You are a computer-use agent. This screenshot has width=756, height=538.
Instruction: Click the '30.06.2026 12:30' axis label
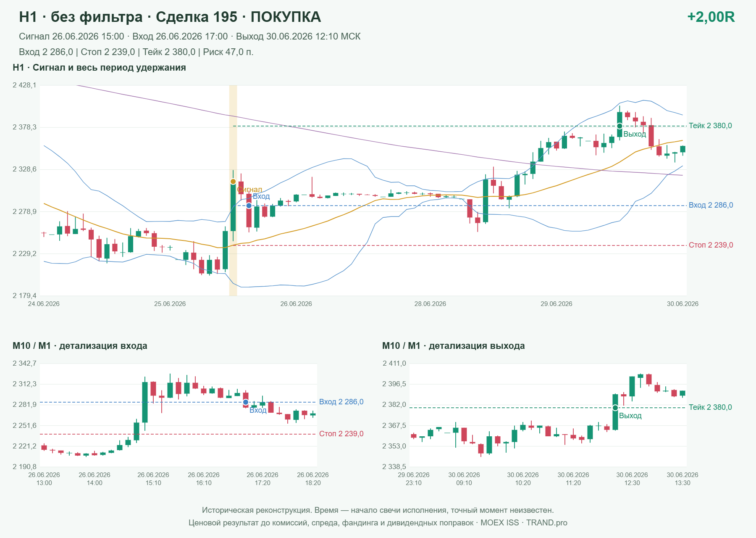(632, 479)
